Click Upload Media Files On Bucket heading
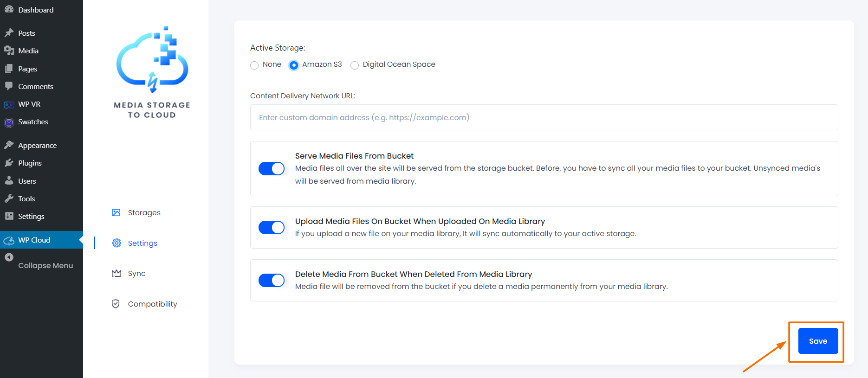868x378 pixels. coord(420,221)
